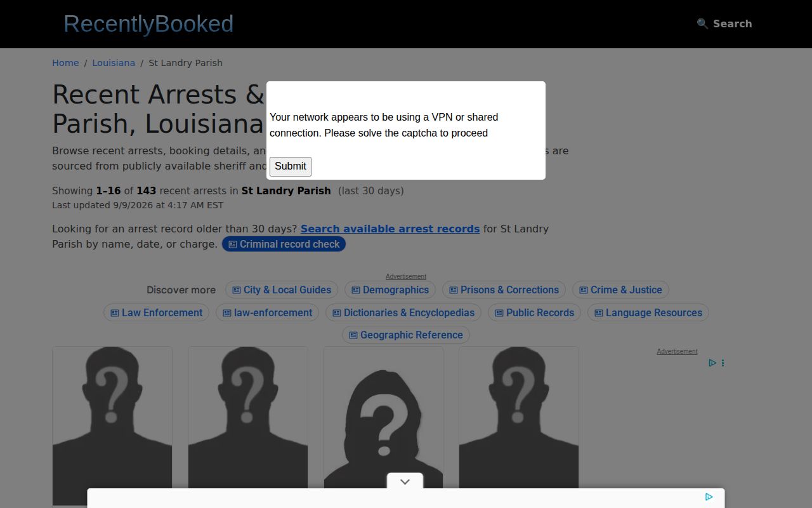The image size is (812, 508).
Task: Open second mugshot placeholder thumbnail
Action: [x=248, y=426]
